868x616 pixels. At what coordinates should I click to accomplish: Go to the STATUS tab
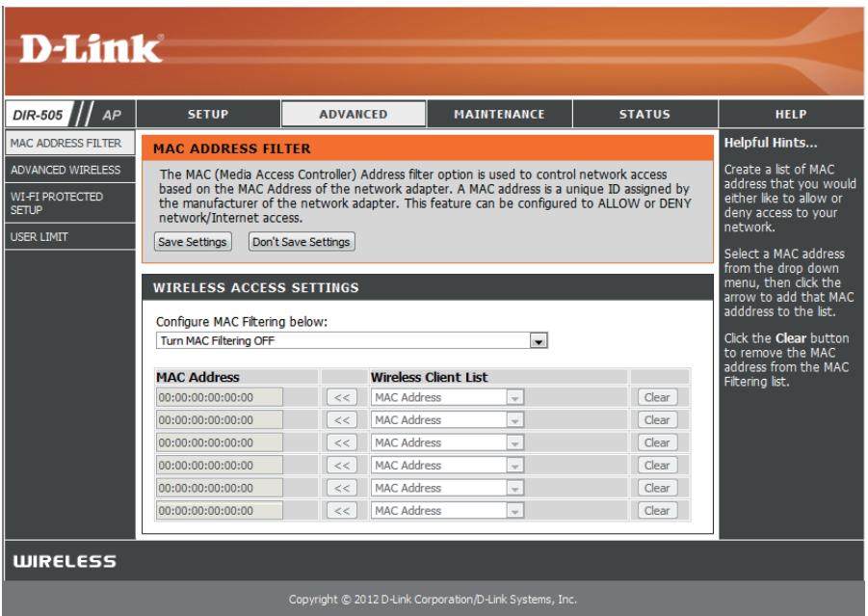pyautogui.click(x=644, y=114)
